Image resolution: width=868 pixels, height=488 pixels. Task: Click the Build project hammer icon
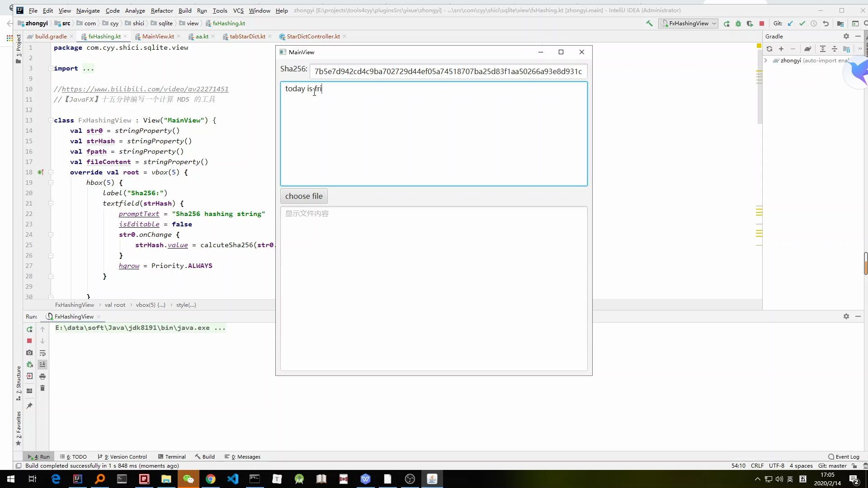[x=649, y=23]
